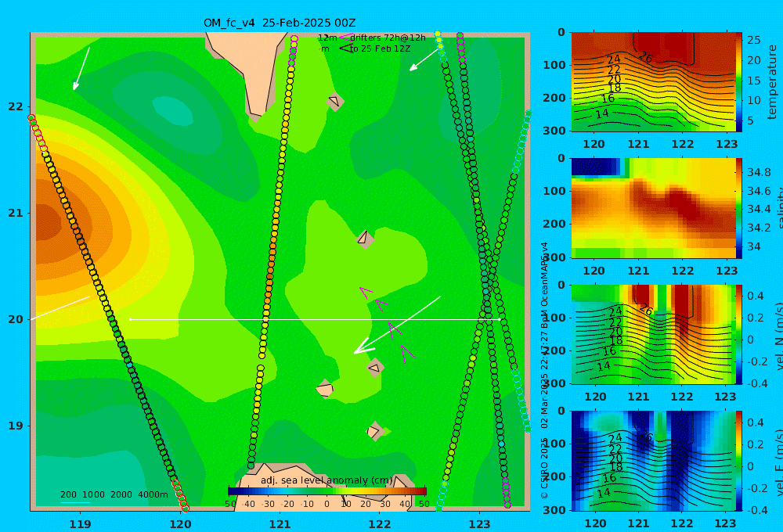Click the vel. N colorbar
Viewport: 783px width, 532px height.
(739, 334)
